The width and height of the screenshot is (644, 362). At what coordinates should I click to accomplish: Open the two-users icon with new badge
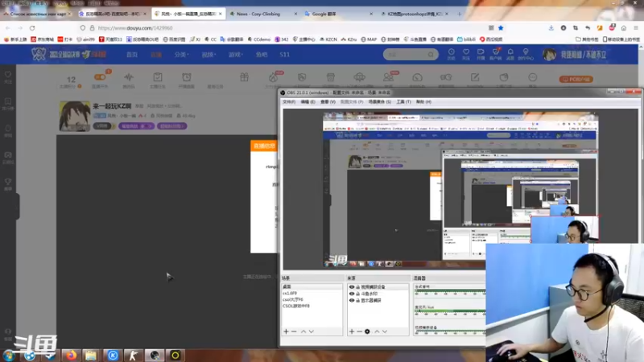pyautogui.click(x=389, y=76)
